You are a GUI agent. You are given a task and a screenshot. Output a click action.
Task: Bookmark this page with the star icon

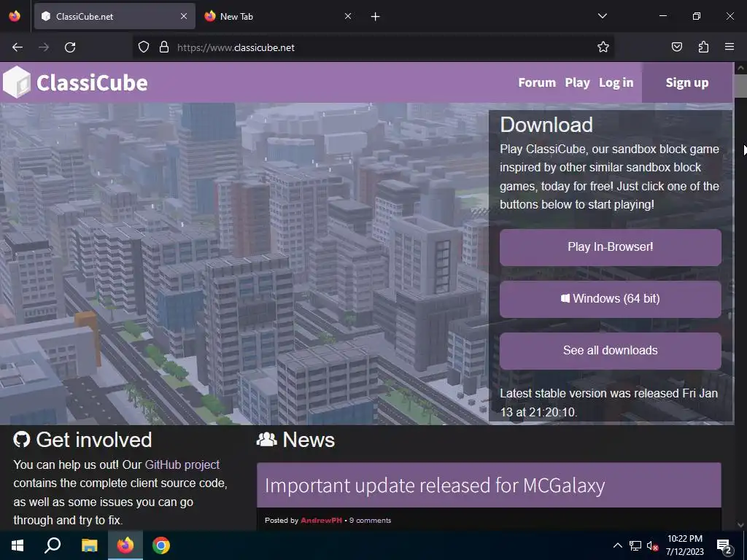[x=603, y=47]
